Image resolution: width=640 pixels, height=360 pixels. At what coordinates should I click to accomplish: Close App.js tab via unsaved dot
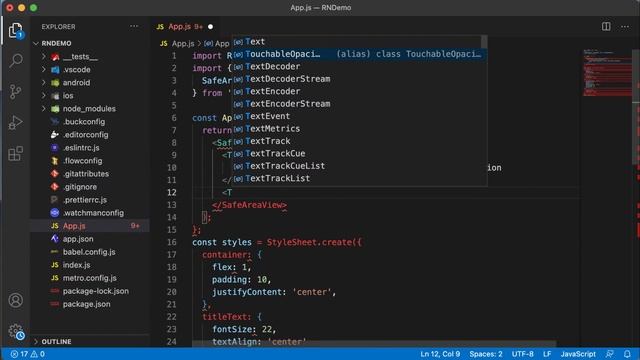(211, 27)
